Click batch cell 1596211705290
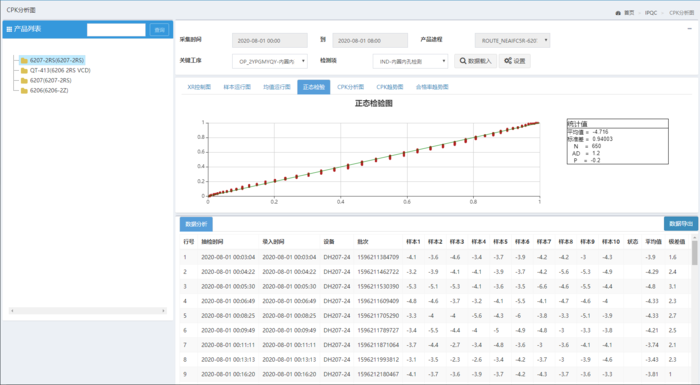The image size is (700, 385). 378,316
